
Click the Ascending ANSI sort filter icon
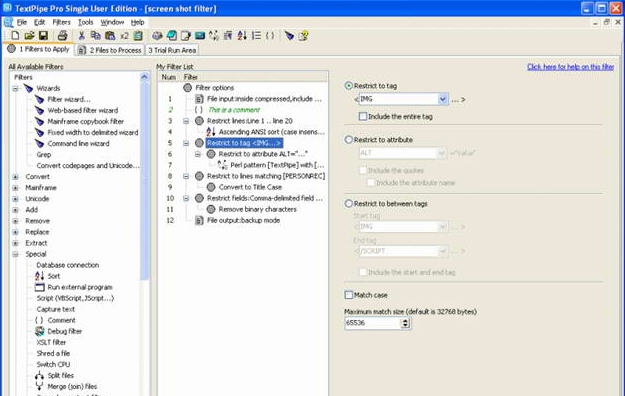(x=211, y=132)
